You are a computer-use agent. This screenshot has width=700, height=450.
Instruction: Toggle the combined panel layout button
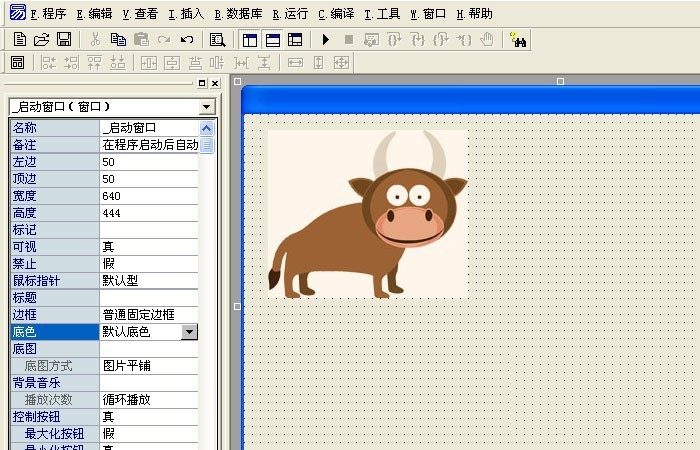click(x=295, y=40)
